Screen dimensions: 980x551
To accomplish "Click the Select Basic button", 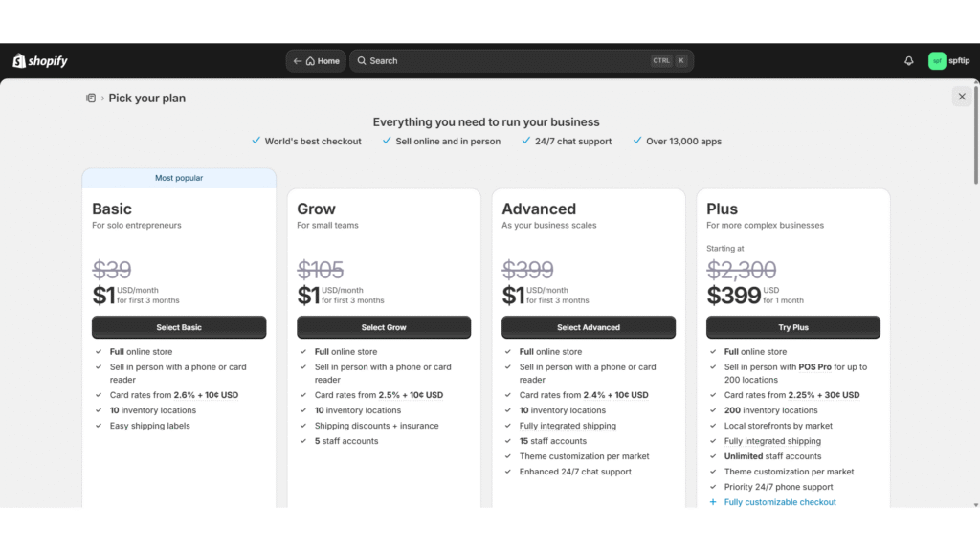I will click(179, 327).
